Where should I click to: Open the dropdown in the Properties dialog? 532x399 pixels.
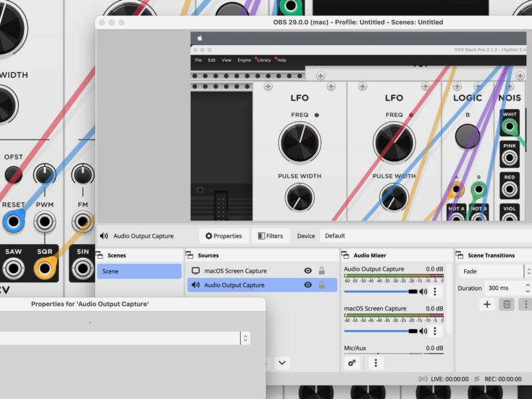click(x=245, y=338)
